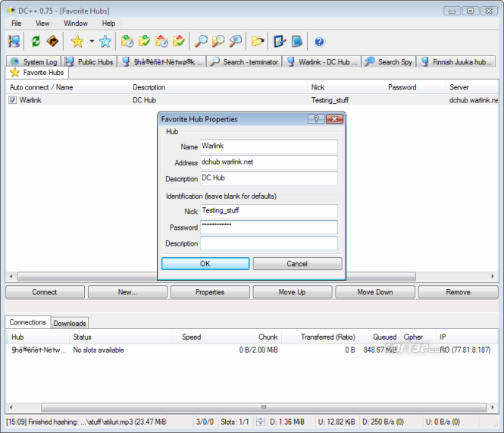
Task: Switch to the Downloads tab
Action: [x=70, y=323]
